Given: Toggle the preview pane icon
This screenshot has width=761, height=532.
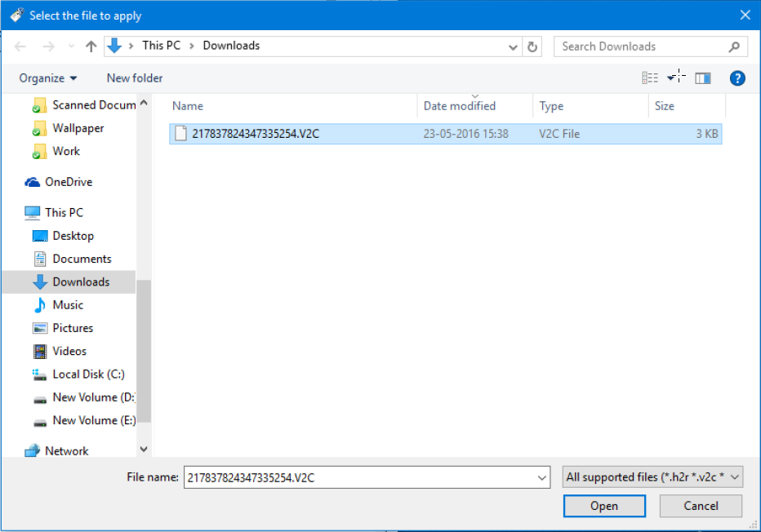Looking at the screenshot, I should click(x=702, y=78).
